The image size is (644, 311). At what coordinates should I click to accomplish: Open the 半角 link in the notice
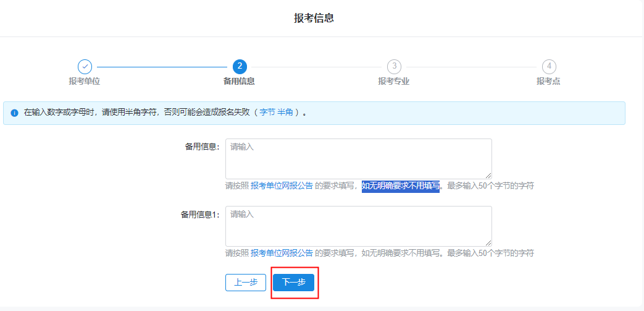(285, 113)
